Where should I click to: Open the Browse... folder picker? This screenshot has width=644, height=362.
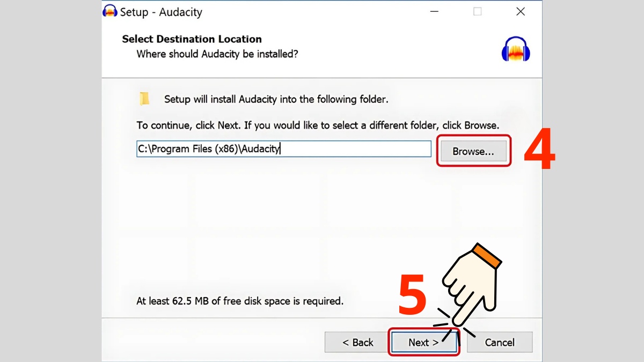[x=473, y=151]
